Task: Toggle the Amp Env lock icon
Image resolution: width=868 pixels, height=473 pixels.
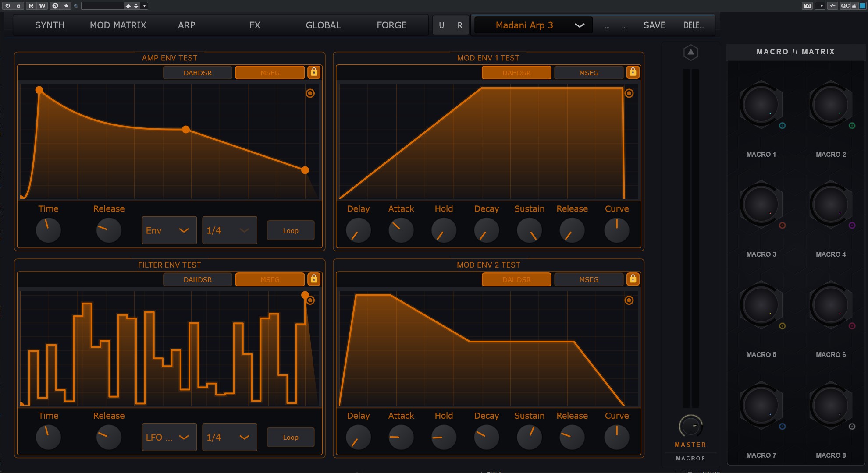Action: point(314,72)
